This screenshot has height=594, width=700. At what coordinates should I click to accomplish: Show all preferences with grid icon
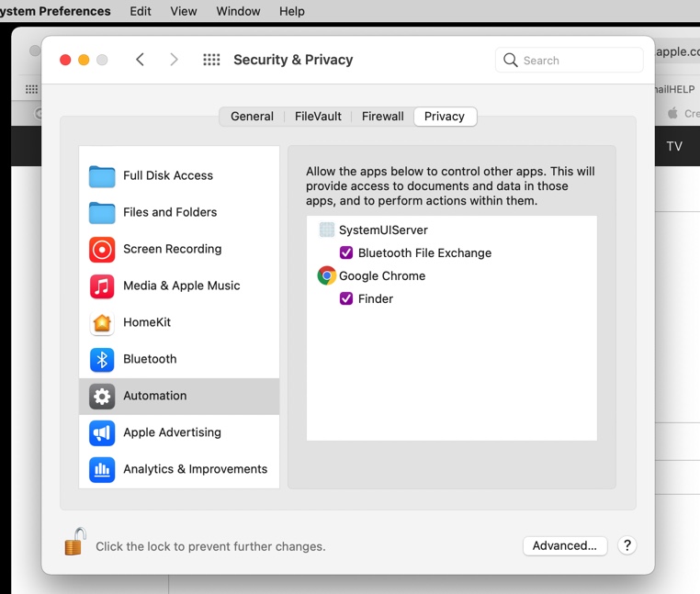[x=211, y=60]
